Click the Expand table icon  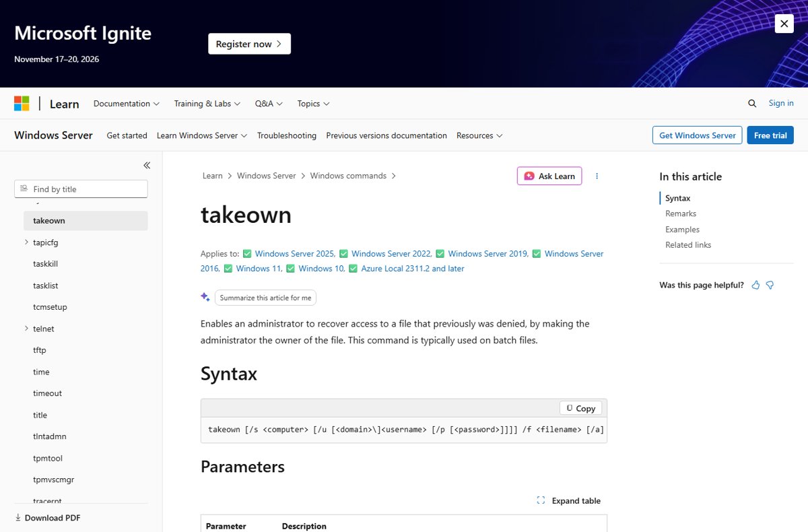(541, 500)
